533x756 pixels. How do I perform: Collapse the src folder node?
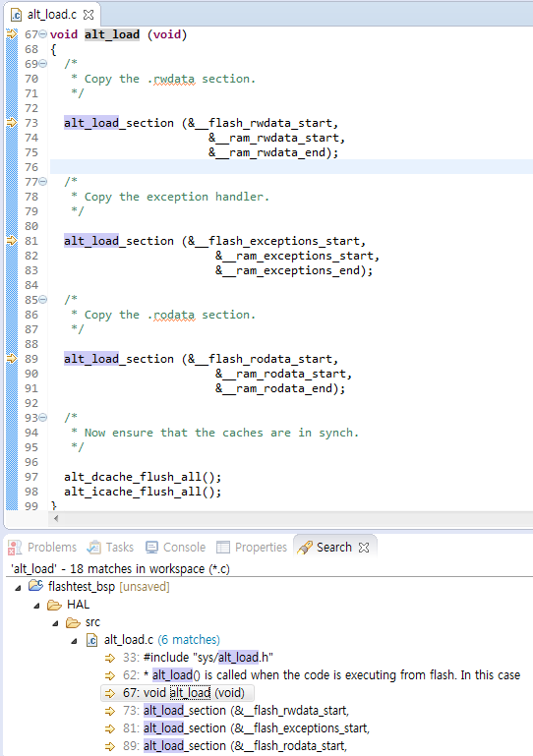(x=55, y=623)
